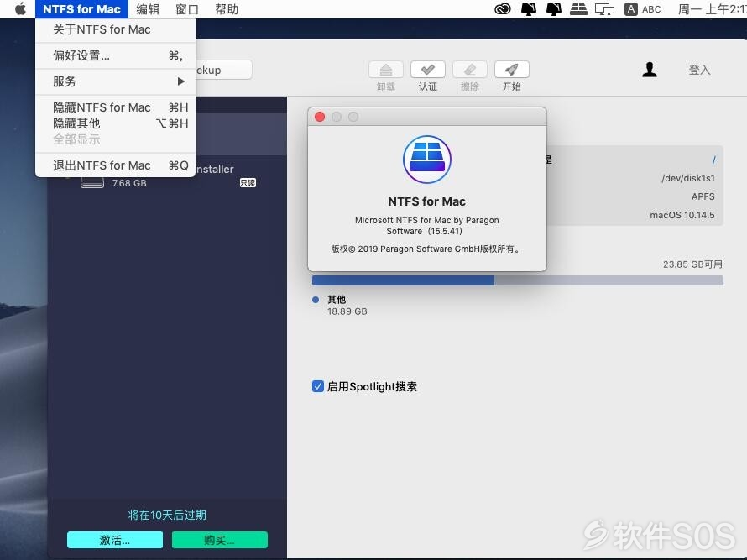
Task: Click the version text 15.5.41 in About dialog
Action: pyautogui.click(x=446, y=231)
